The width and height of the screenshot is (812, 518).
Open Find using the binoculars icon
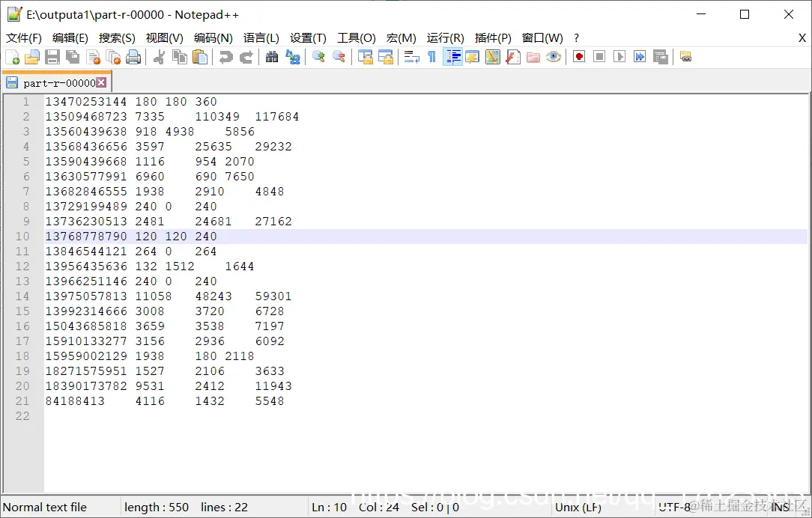coord(272,57)
